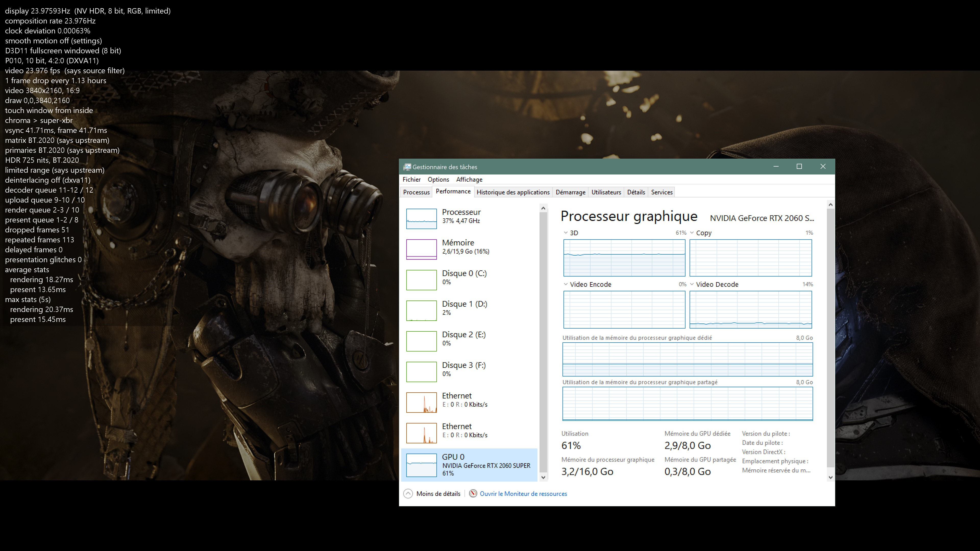Open the Fichier menu
Viewport: 980px width, 551px height.
pos(411,180)
